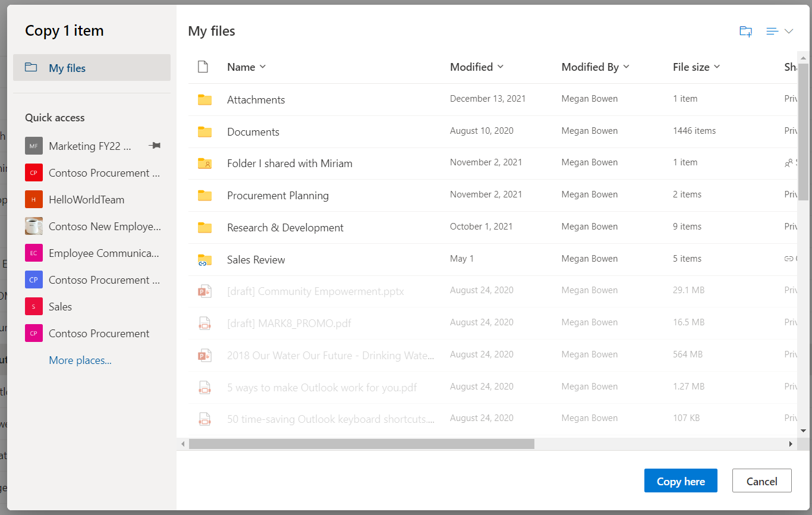Expand the Name column sort dropdown

(x=263, y=67)
